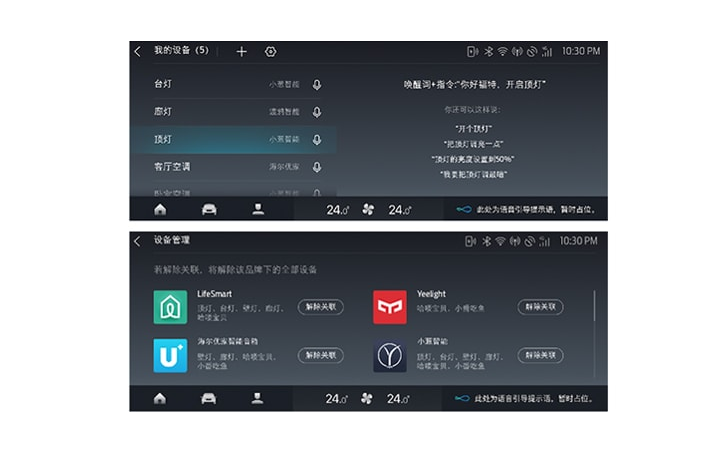The image size is (710, 472).
Task: Open the car icon in 设备管理 bottom bar
Action: pyautogui.click(x=208, y=399)
